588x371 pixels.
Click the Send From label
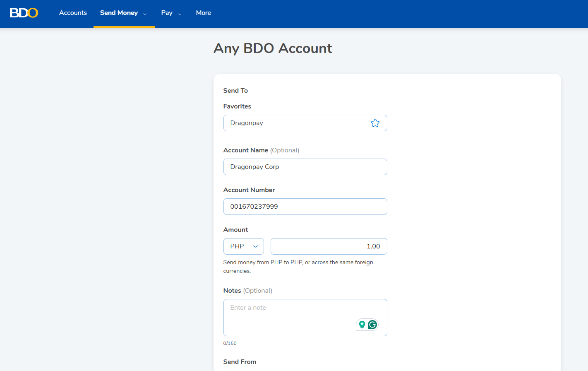pos(240,362)
